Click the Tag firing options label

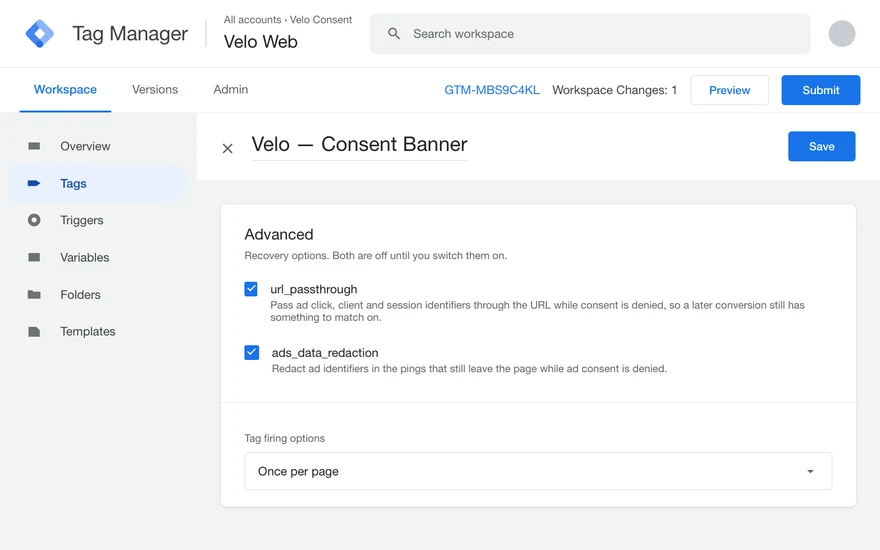(x=285, y=438)
